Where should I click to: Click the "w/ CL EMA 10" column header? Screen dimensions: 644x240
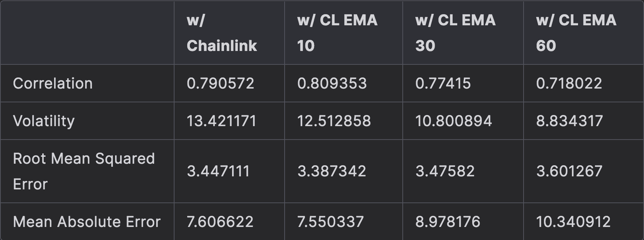337,33
